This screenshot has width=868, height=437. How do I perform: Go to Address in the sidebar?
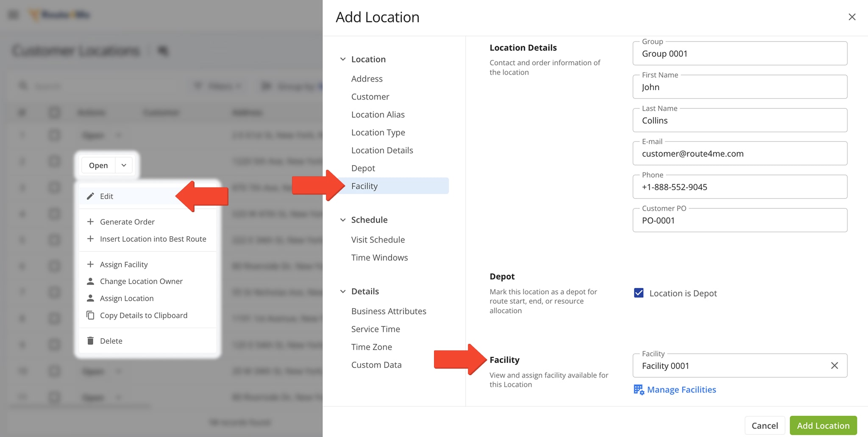tap(367, 79)
